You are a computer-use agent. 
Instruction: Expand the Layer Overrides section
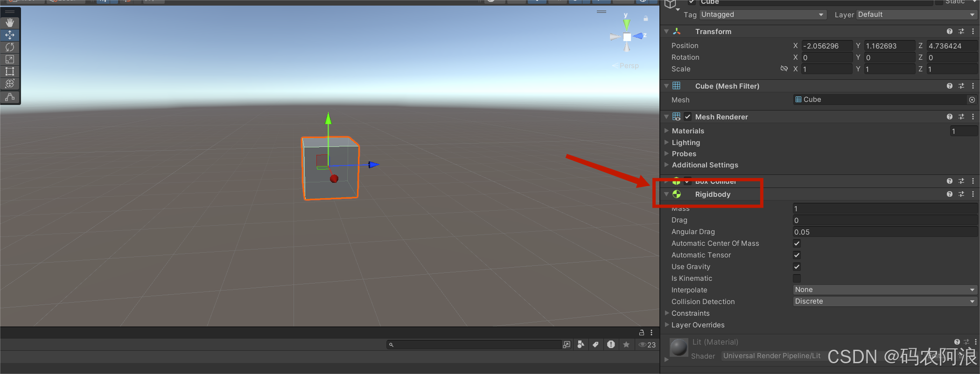(x=667, y=325)
